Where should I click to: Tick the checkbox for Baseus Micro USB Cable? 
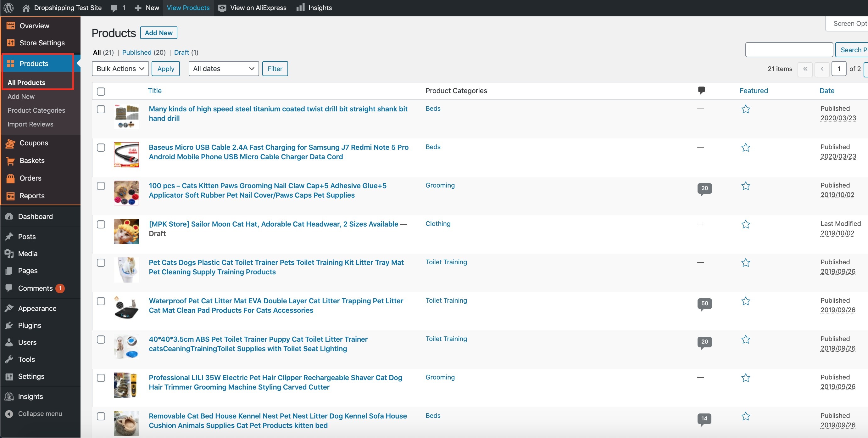point(101,147)
